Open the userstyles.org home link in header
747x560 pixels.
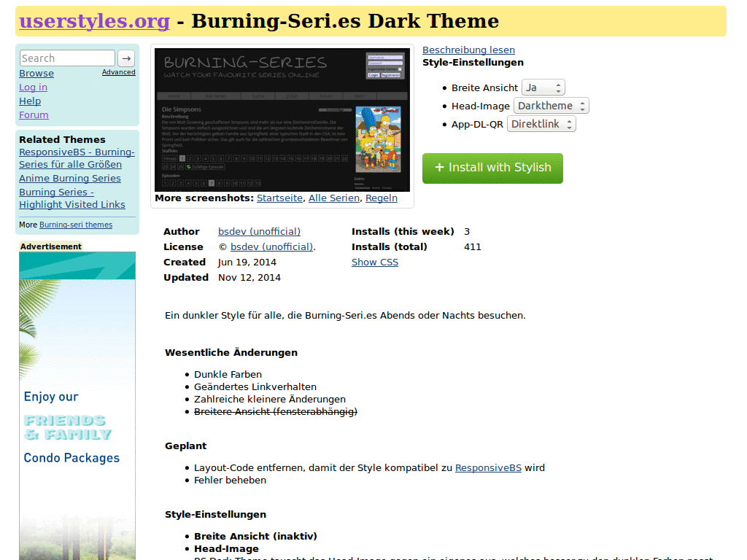(94, 21)
